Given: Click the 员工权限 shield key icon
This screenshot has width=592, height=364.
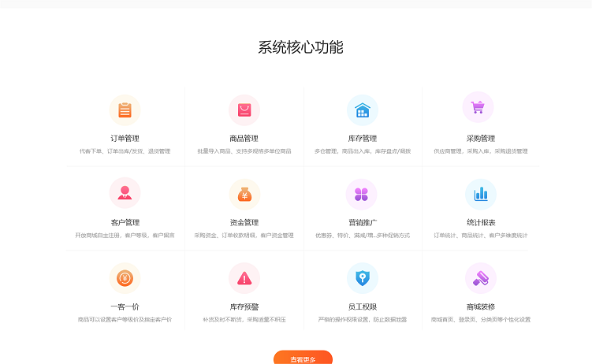Looking at the screenshot, I should click(x=363, y=278).
